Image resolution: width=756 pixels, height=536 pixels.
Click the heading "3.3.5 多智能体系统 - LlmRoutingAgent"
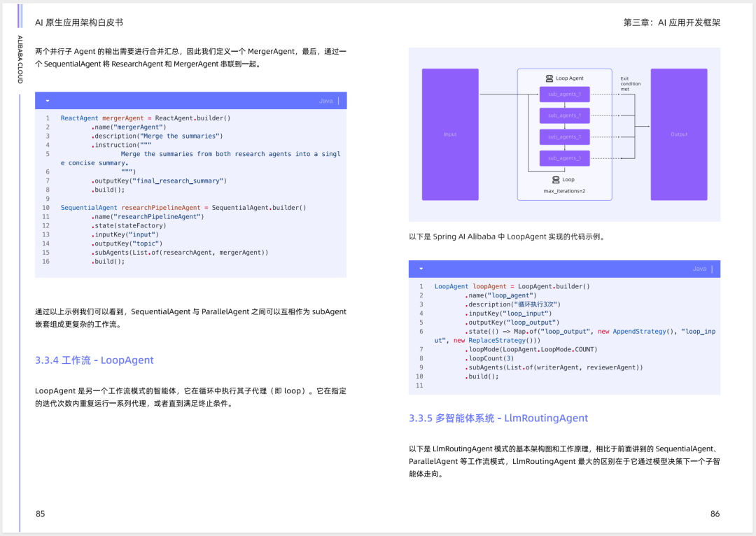tap(498, 418)
